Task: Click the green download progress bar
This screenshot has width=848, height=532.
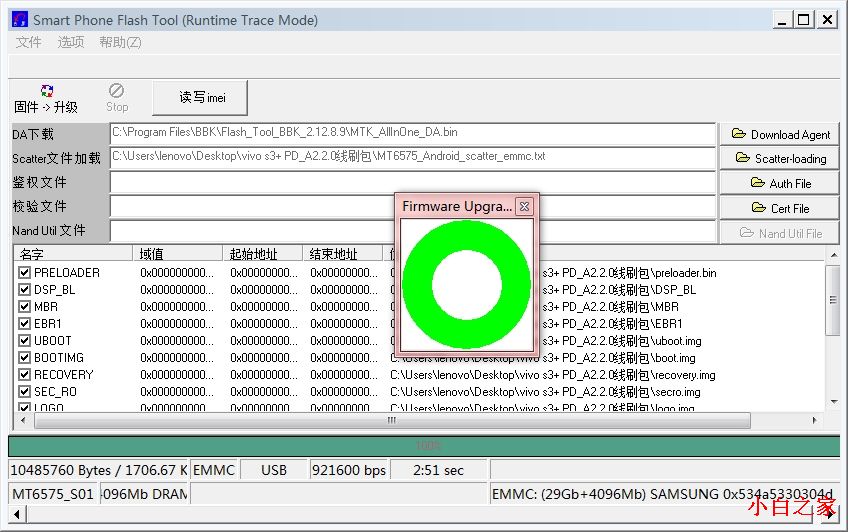Action: pyautogui.click(x=424, y=446)
